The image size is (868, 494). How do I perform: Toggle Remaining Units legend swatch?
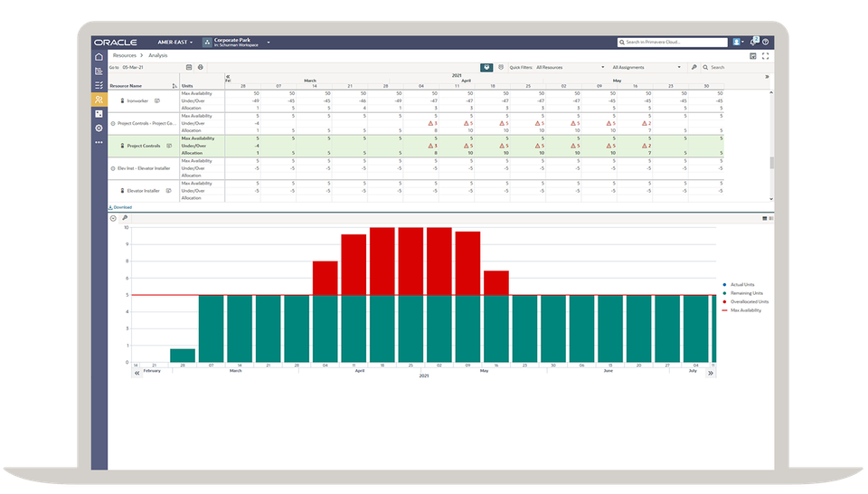724,293
